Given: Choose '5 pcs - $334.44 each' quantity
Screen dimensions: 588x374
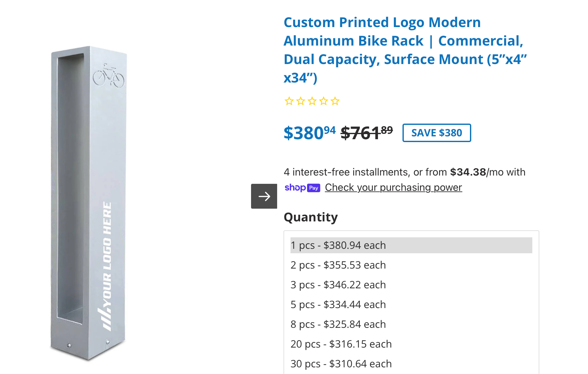Looking at the screenshot, I should coord(338,305).
